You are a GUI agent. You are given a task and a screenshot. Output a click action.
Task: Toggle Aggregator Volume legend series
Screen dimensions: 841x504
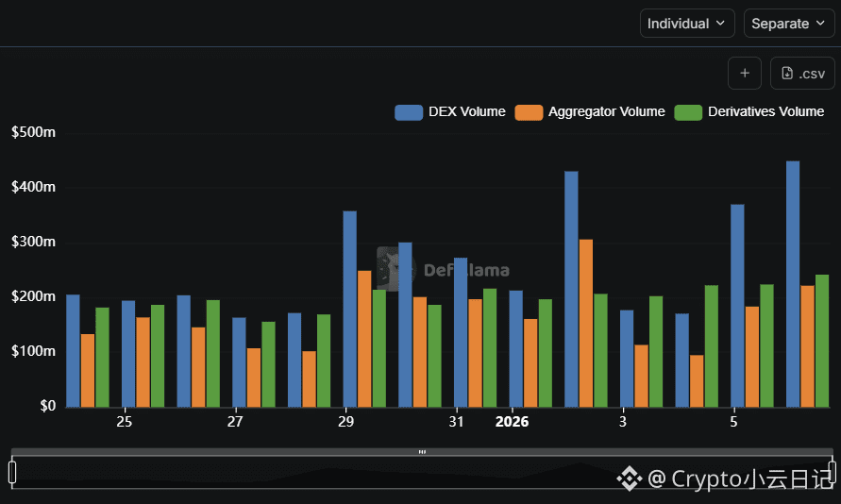(x=590, y=112)
